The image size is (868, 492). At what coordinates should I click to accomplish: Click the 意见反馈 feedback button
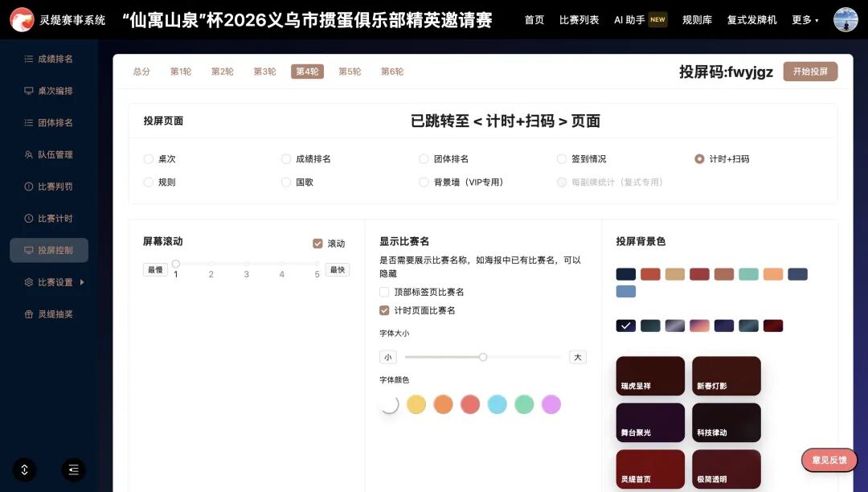click(x=829, y=460)
